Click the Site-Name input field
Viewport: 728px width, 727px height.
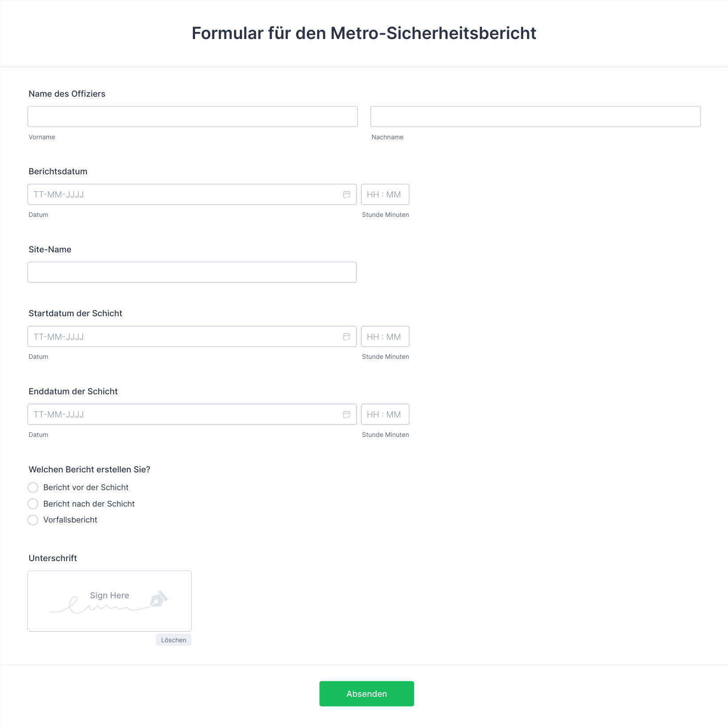pyautogui.click(x=192, y=272)
